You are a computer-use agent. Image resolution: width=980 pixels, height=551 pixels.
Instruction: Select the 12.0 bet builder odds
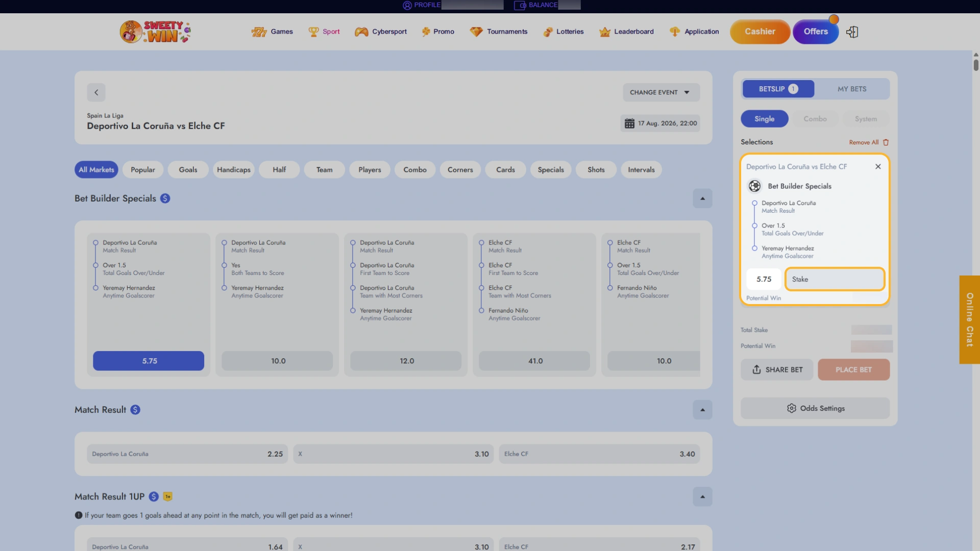click(x=406, y=361)
